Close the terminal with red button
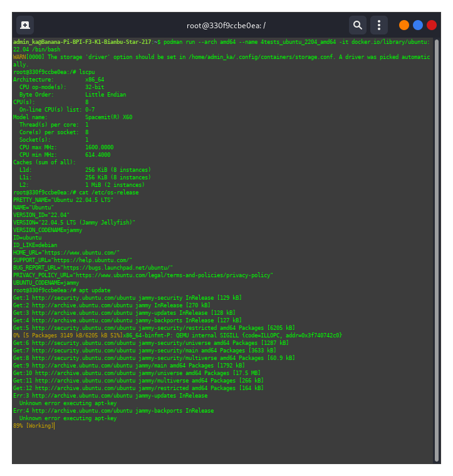This screenshot has width=453, height=476. pyautogui.click(x=432, y=25)
